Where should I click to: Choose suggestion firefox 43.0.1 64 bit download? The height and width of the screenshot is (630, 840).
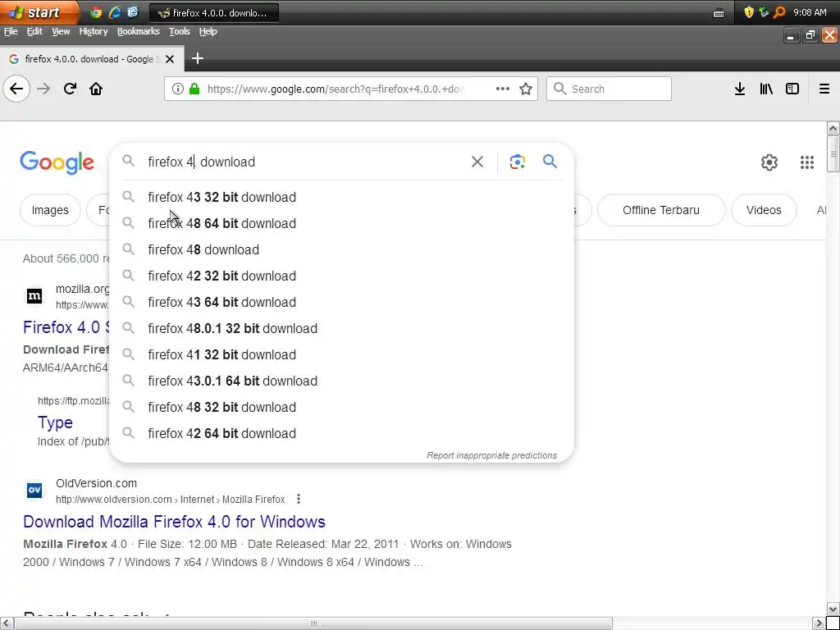tap(341, 381)
